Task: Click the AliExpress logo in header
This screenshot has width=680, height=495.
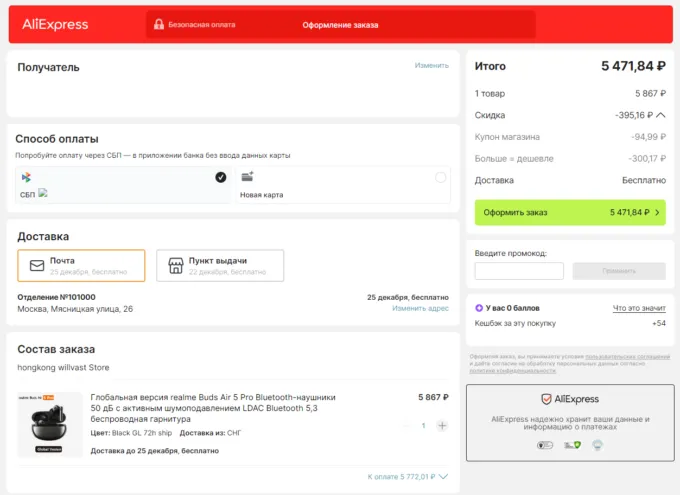Action: (x=55, y=24)
